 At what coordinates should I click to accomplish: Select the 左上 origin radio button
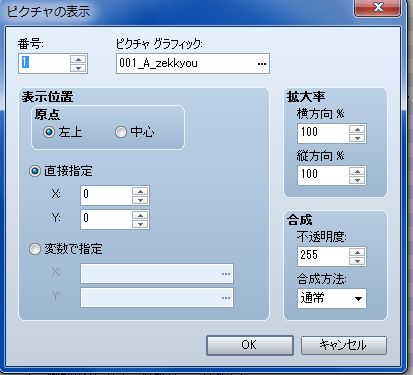coord(49,132)
